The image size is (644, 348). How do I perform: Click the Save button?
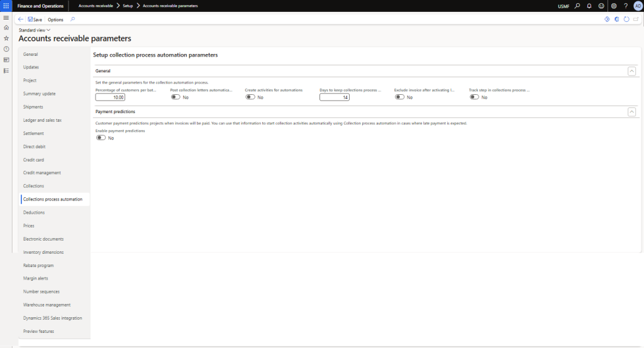pyautogui.click(x=35, y=19)
